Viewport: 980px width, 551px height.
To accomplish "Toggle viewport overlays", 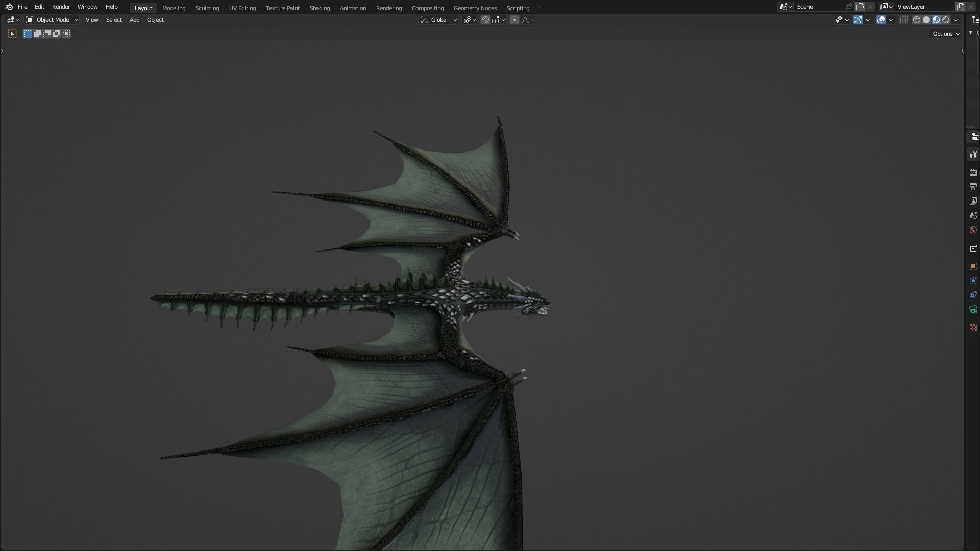I will (881, 20).
